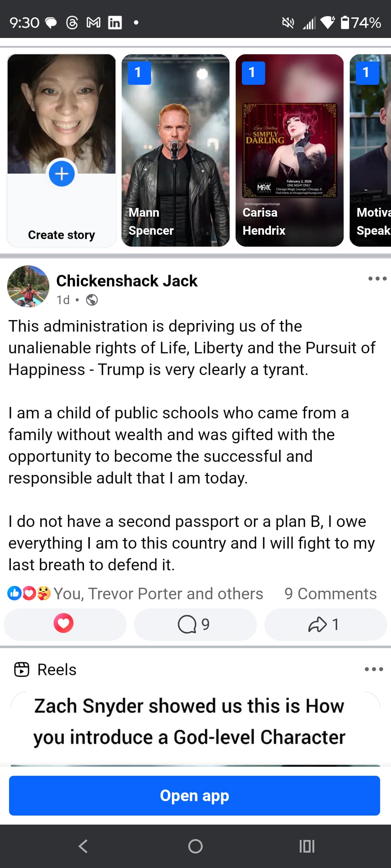The width and height of the screenshot is (391, 868).
Task: Tap the Reels clapper icon
Action: point(22,669)
